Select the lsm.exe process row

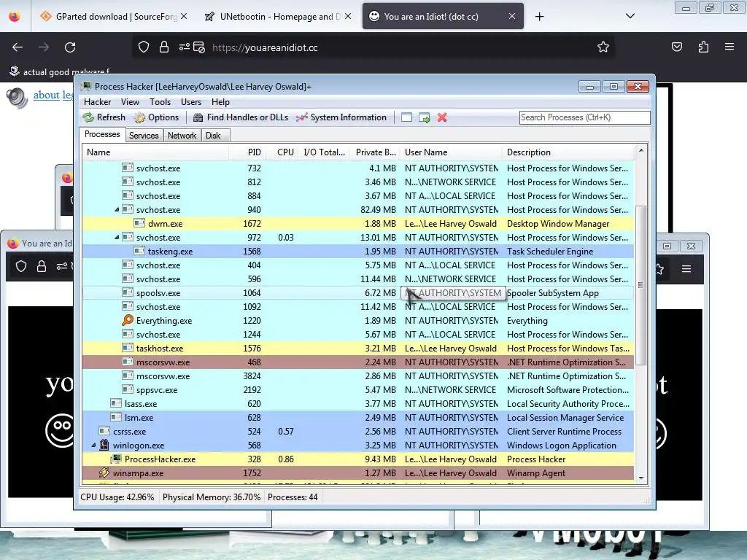click(x=357, y=418)
